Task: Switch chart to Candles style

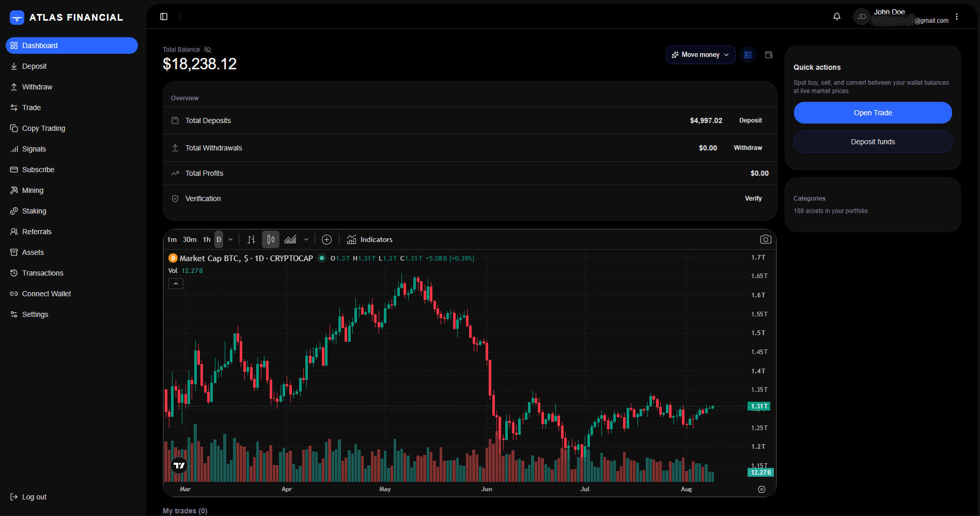Action: [271, 239]
